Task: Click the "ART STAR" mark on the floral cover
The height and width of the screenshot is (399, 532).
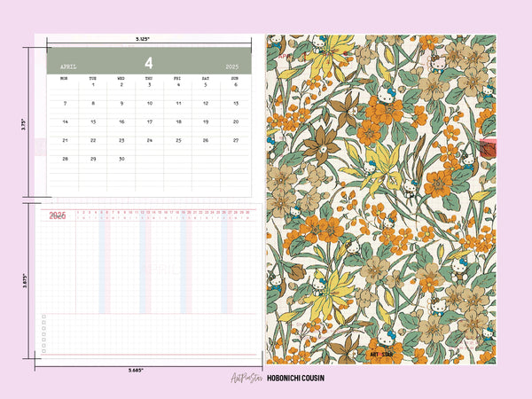Action: tap(382, 354)
